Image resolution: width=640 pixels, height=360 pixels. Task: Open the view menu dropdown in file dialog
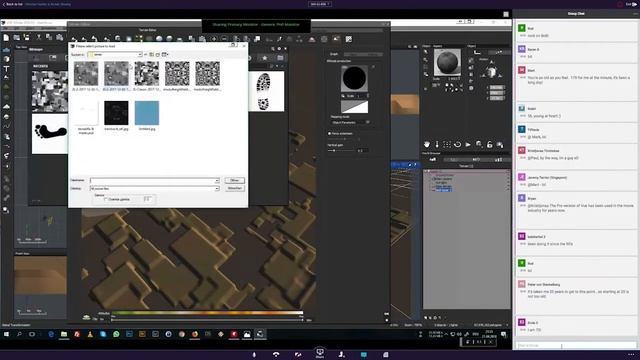(x=165, y=54)
